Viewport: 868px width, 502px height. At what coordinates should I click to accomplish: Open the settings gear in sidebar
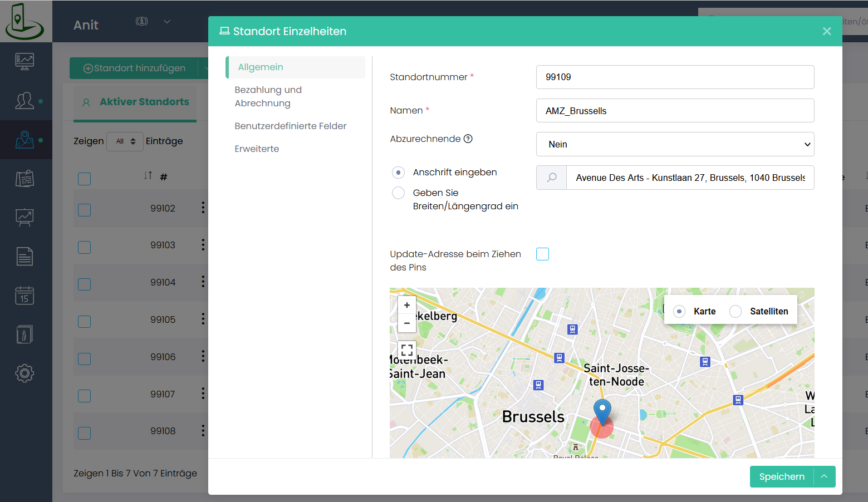[24, 373]
